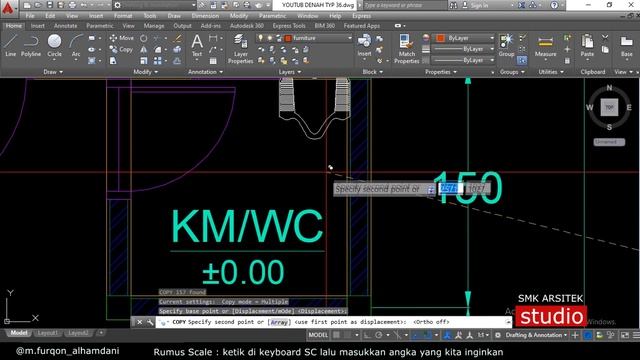Viewport: 640px width, 360px height.
Task: Expand the Modify panel
Action: click(145, 72)
